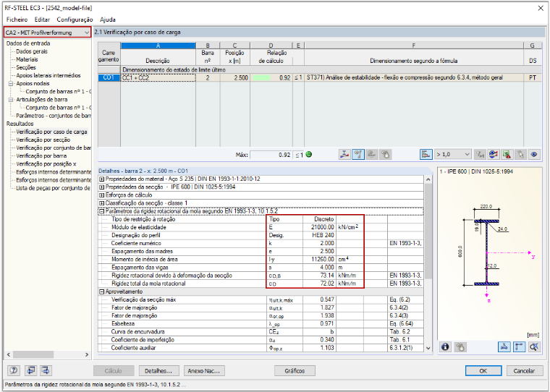The width and height of the screenshot is (550, 392).
Task: Collapse the Aproveitamento section
Action: [x=102, y=291]
